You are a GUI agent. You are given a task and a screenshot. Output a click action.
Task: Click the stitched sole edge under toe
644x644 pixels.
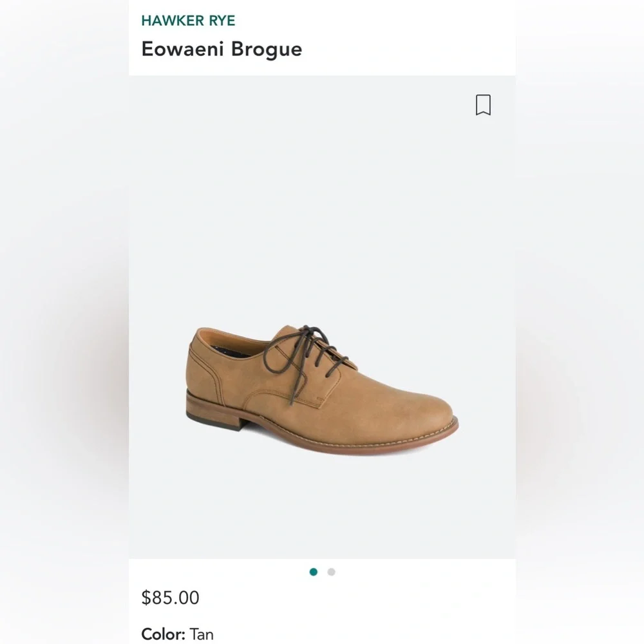tap(412, 443)
